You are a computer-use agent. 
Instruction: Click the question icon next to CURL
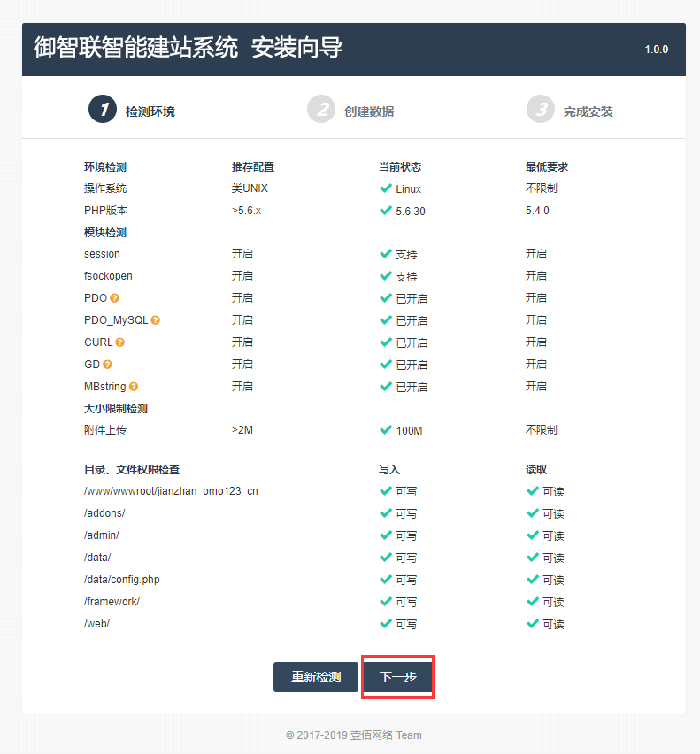click(x=120, y=342)
